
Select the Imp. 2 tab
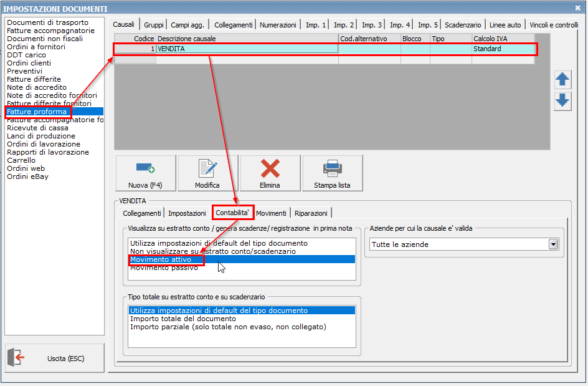pos(343,25)
